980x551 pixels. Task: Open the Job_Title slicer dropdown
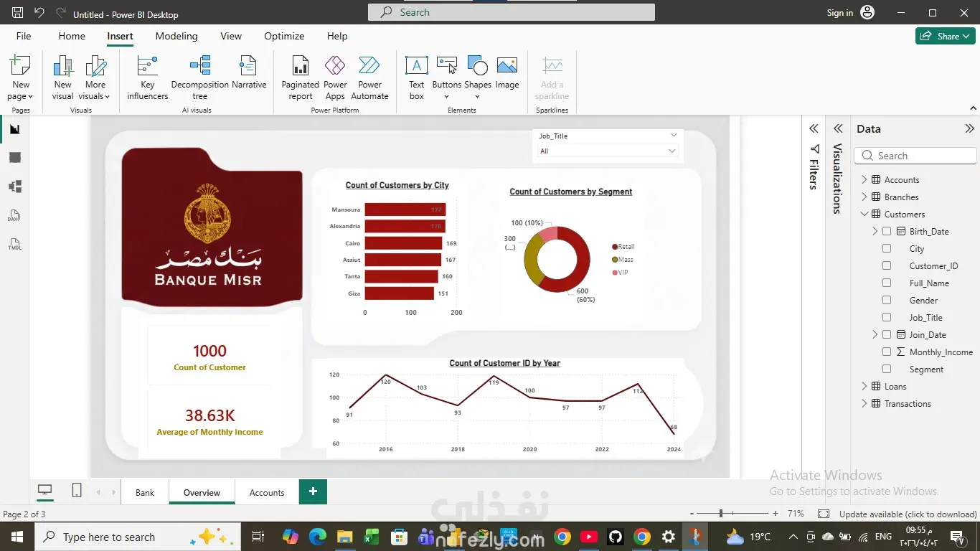click(x=608, y=151)
